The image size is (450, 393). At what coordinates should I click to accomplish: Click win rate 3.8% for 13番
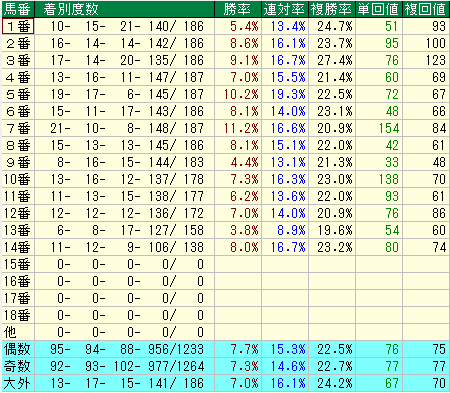click(244, 230)
